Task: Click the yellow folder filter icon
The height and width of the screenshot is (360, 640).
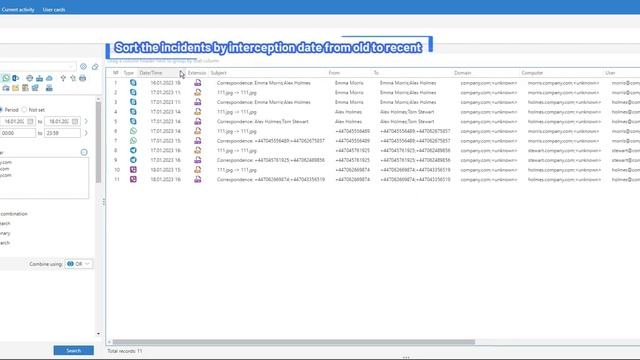Action: click(16, 88)
